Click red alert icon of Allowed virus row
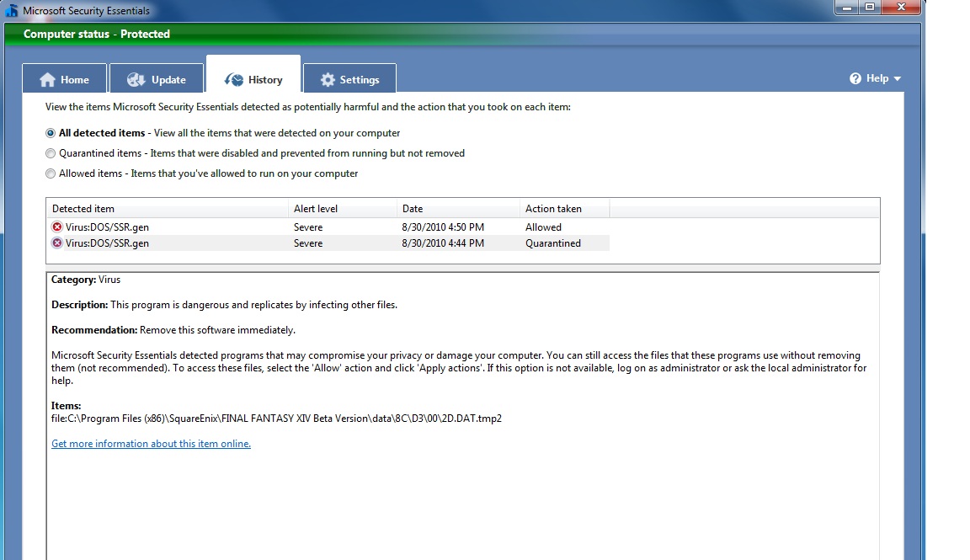Image resolution: width=970 pixels, height=560 pixels. pyautogui.click(x=57, y=227)
